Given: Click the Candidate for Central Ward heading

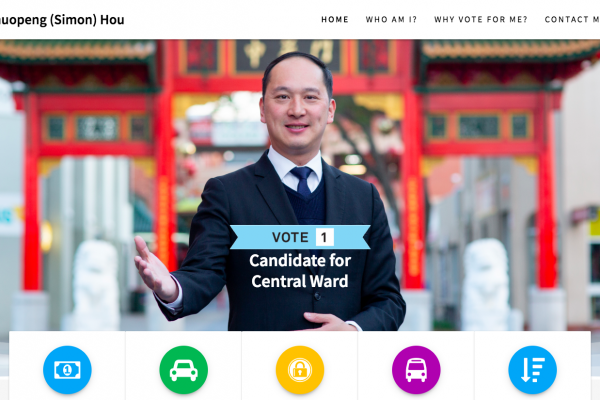Looking at the screenshot, I should pos(300,271).
